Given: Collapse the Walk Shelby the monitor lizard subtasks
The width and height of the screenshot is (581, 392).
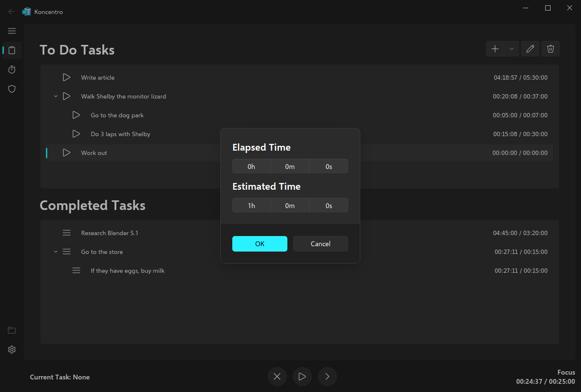Looking at the screenshot, I should [56, 97].
